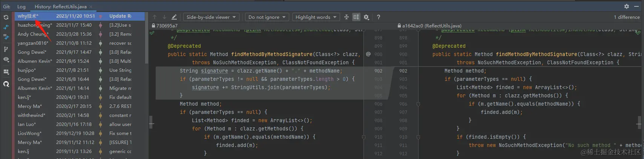Select the Andy Cheung commit row
Image resolution: width=644 pixels, height=159 pixels.
[80, 34]
